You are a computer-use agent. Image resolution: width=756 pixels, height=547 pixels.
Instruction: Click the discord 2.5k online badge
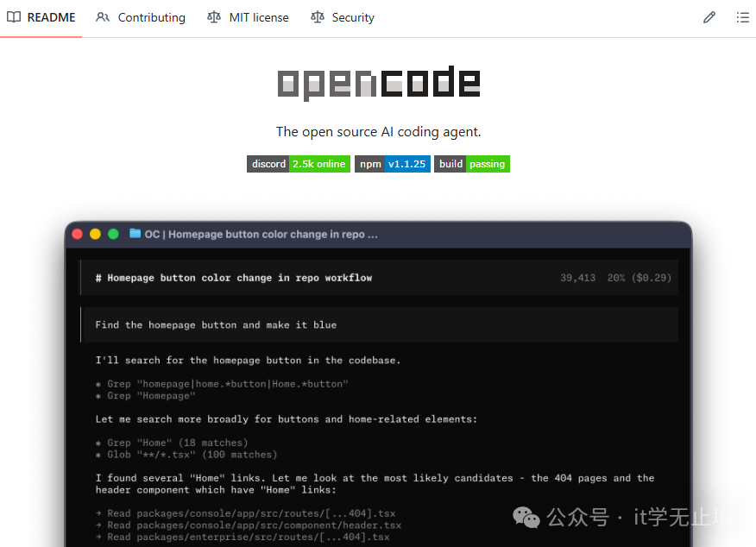[298, 163]
